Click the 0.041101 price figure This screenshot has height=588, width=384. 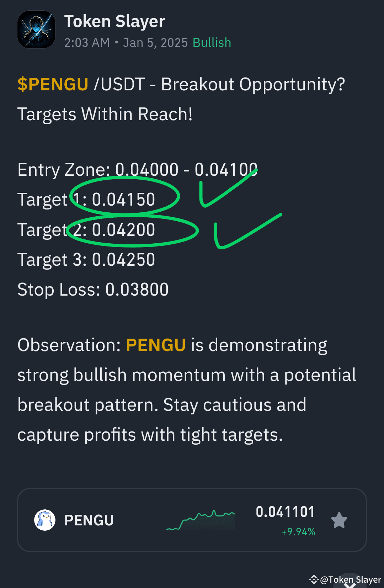pos(285,512)
